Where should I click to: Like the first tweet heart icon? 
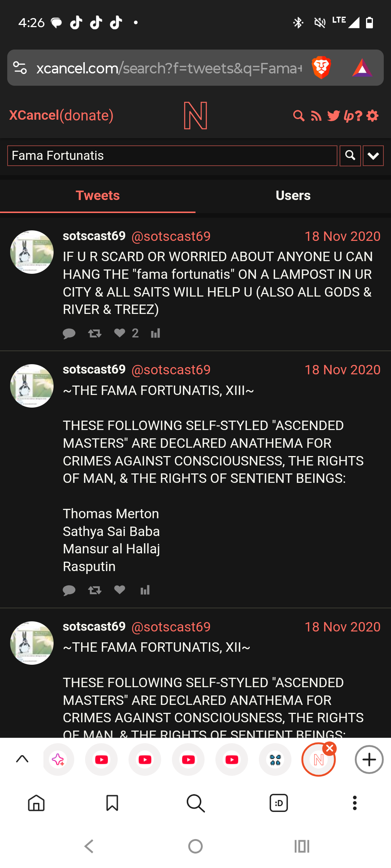120,333
